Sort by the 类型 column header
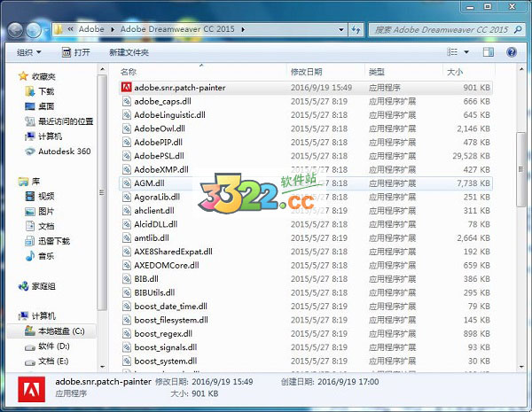The height and width of the screenshot is (412, 532). 377,72
